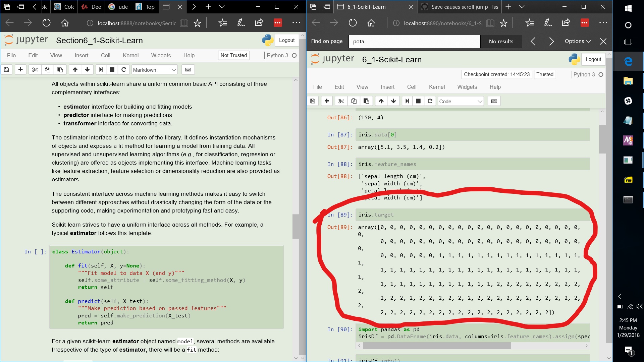Copy selected cells in the left notebook
The height and width of the screenshot is (362, 644).
[47, 70]
